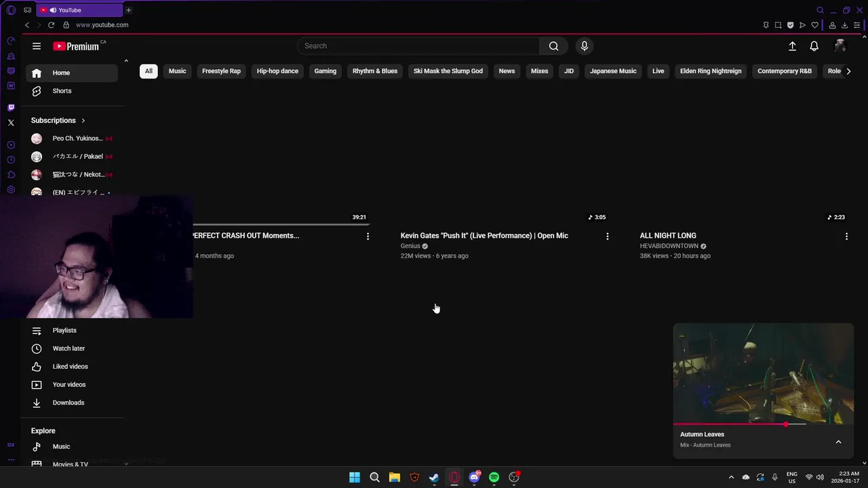Screen dimensions: 868x488
Task: Open the ALL NIGHT LONG video title
Action: tap(668, 236)
